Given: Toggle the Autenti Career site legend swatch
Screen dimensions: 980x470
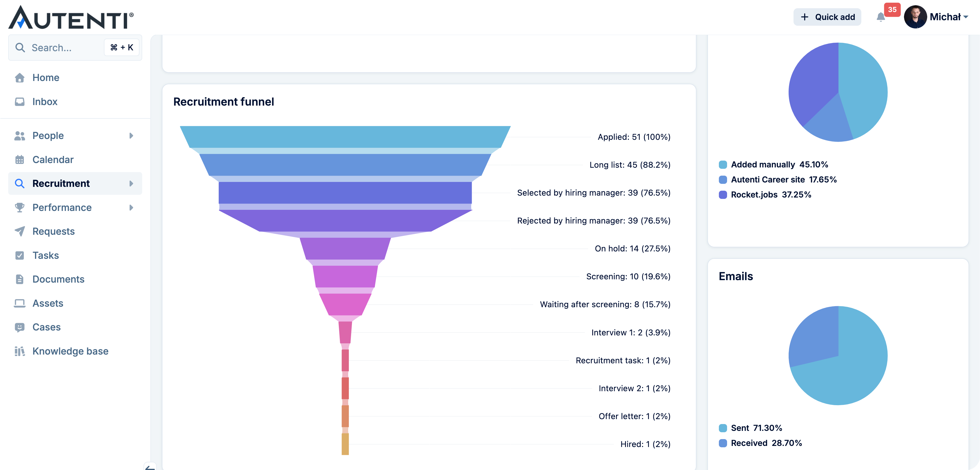Looking at the screenshot, I should (723, 180).
